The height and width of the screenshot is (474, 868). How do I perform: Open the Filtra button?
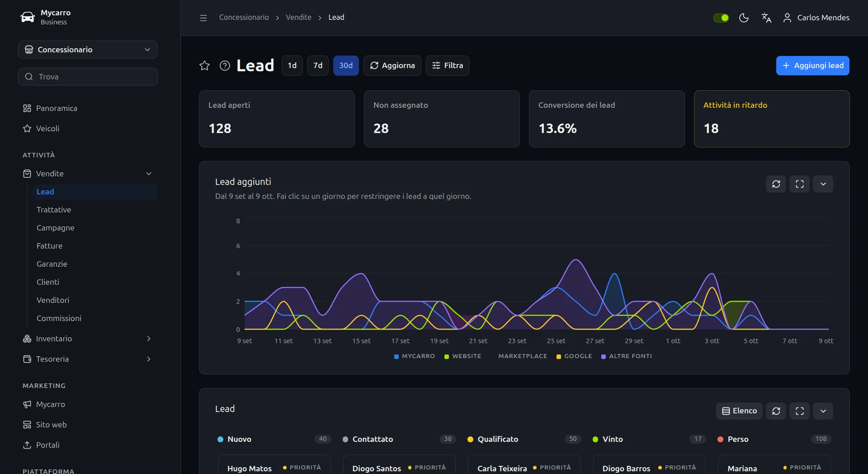447,66
